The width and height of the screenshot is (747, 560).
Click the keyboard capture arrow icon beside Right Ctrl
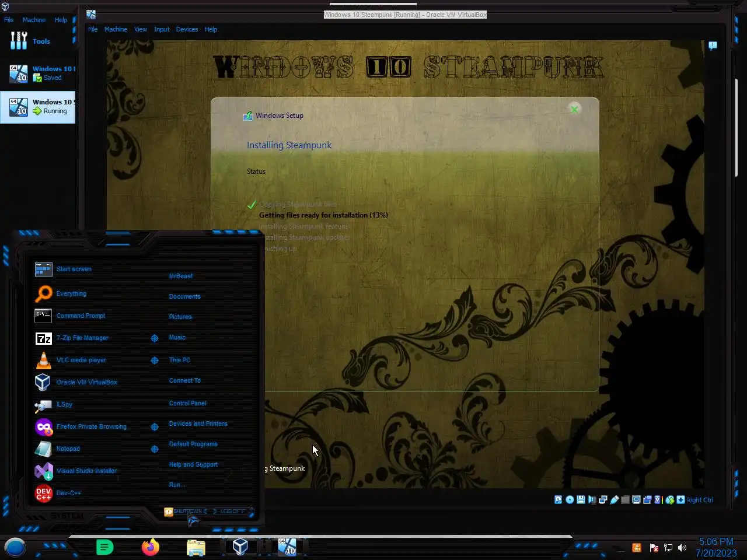tap(680, 499)
